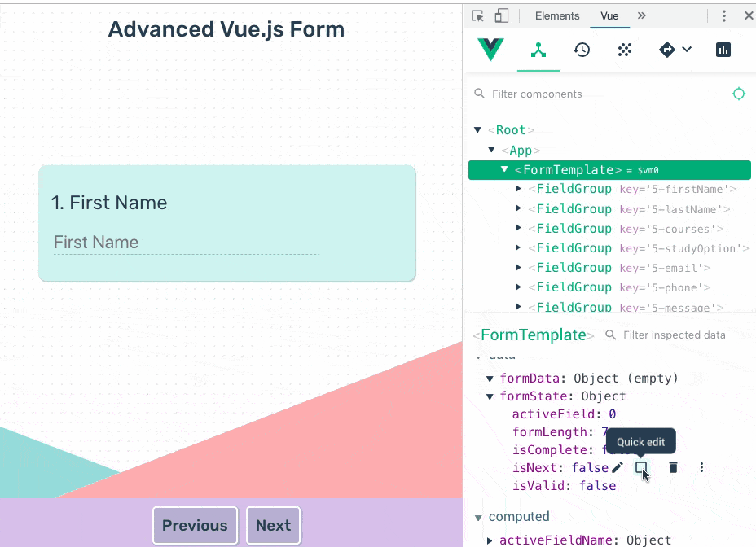This screenshot has width=756, height=547.
Task: Toggle isNext with the Quick edit checkbox
Action: pyautogui.click(x=641, y=467)
